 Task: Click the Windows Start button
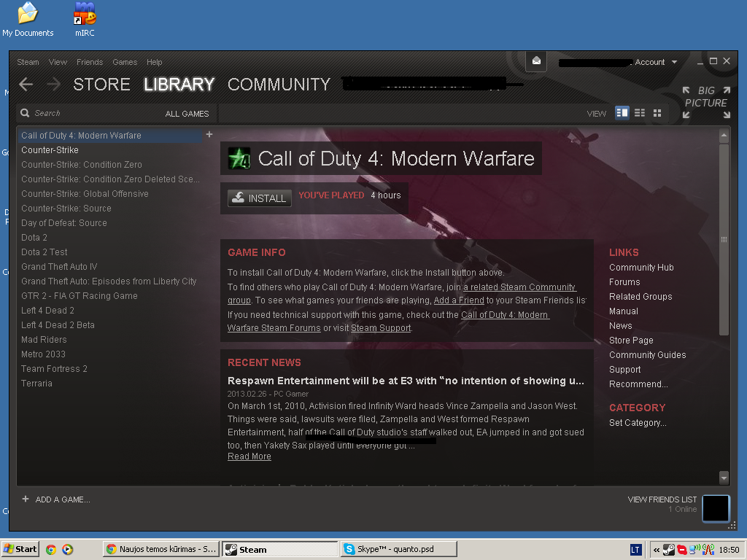(20, 549)
